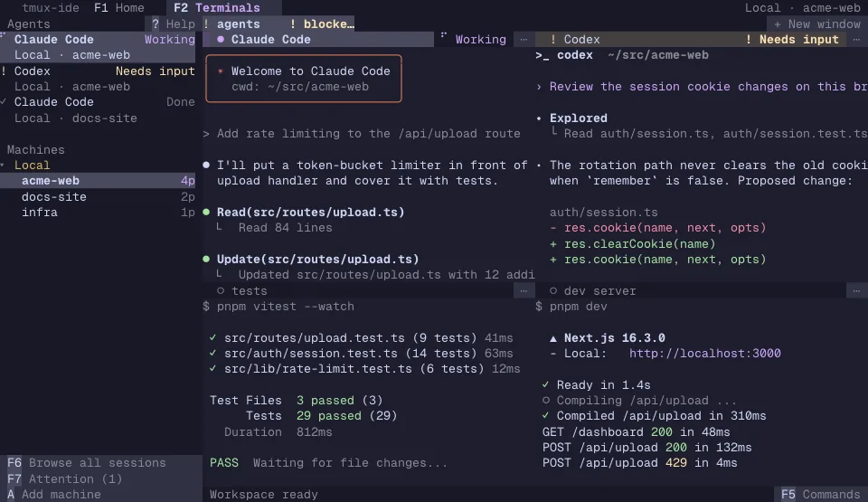This screenshot has width=868, height=502.
Task: Open the http://localhost:3000 link
Action: point(704,353)
